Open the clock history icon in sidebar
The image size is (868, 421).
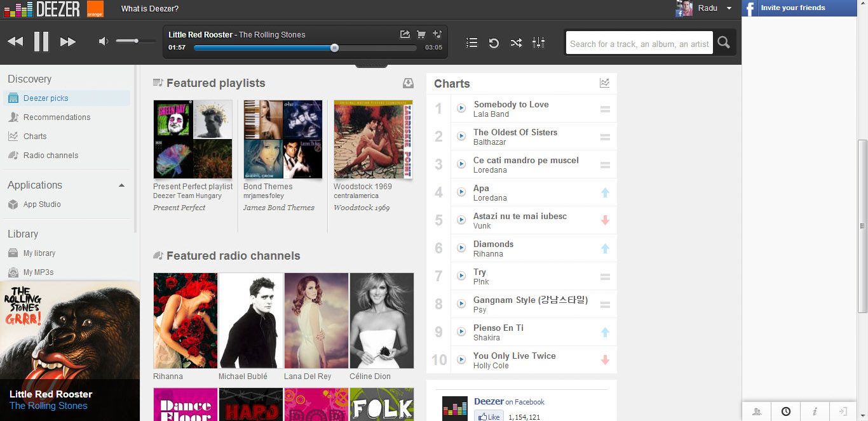click(x=786, y=411)
